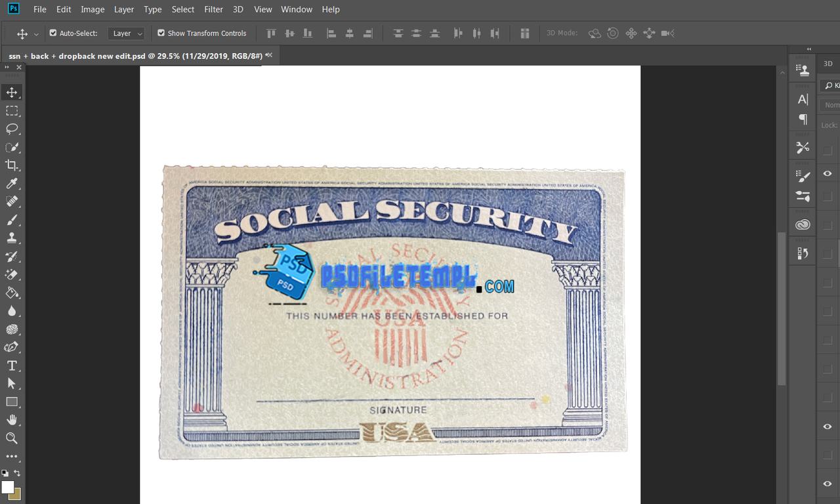This screenshot has height=504, width=840.
Task: Click the Roll 3D camera icon
Action: tap(613, 33)
